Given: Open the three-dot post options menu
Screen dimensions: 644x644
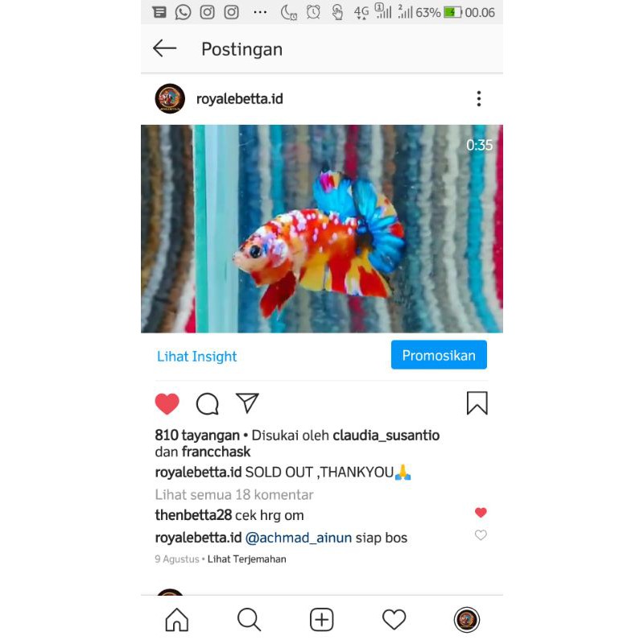Looking at the screenshot, I should 478,98.
